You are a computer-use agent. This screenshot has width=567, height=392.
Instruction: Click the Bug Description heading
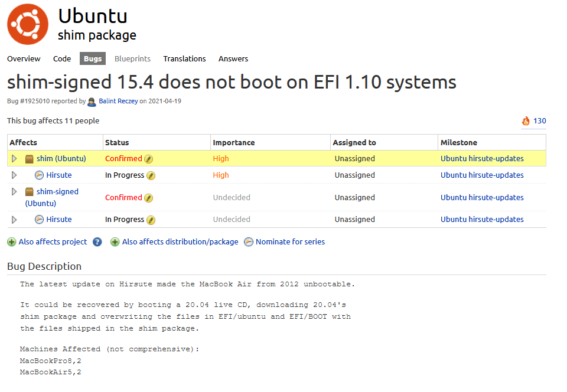click(x=44, y=267)
